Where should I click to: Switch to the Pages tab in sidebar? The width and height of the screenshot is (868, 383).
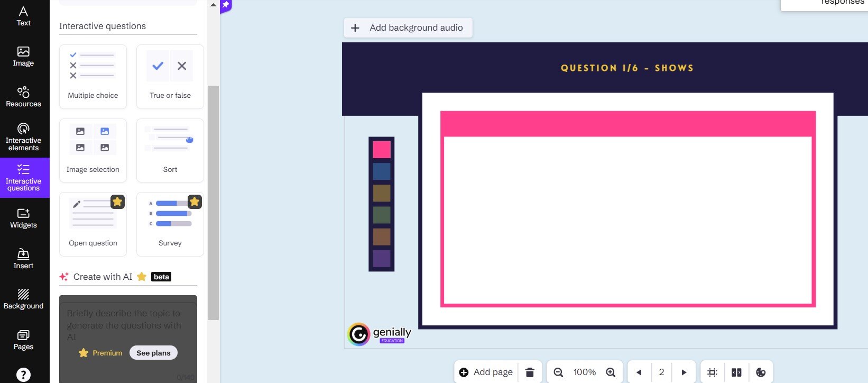click(23, 340)
